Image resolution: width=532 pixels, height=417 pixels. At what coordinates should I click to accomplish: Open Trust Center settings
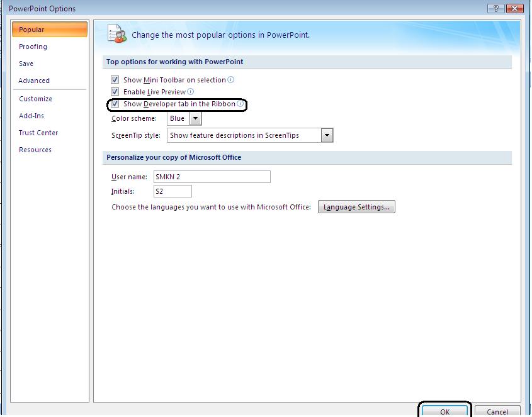point(38,133)
